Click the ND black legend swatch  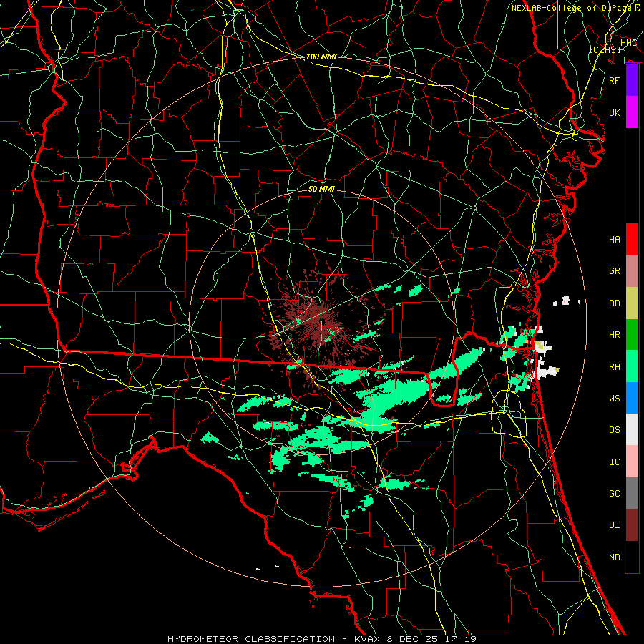(632, 557)
